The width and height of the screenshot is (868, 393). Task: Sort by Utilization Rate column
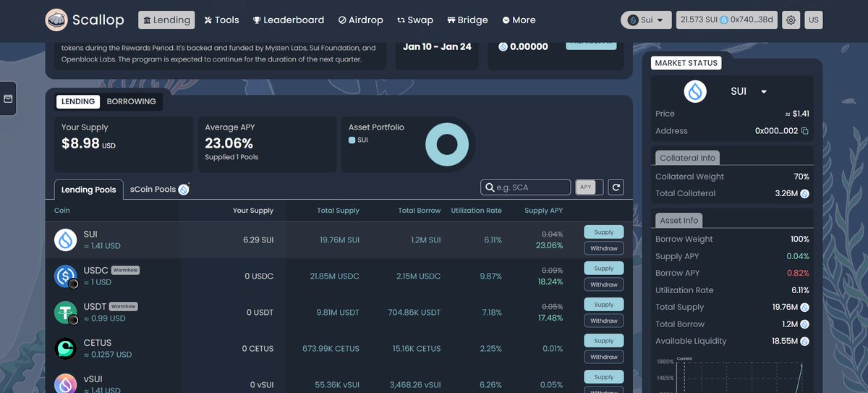click(x=476, y=211)
